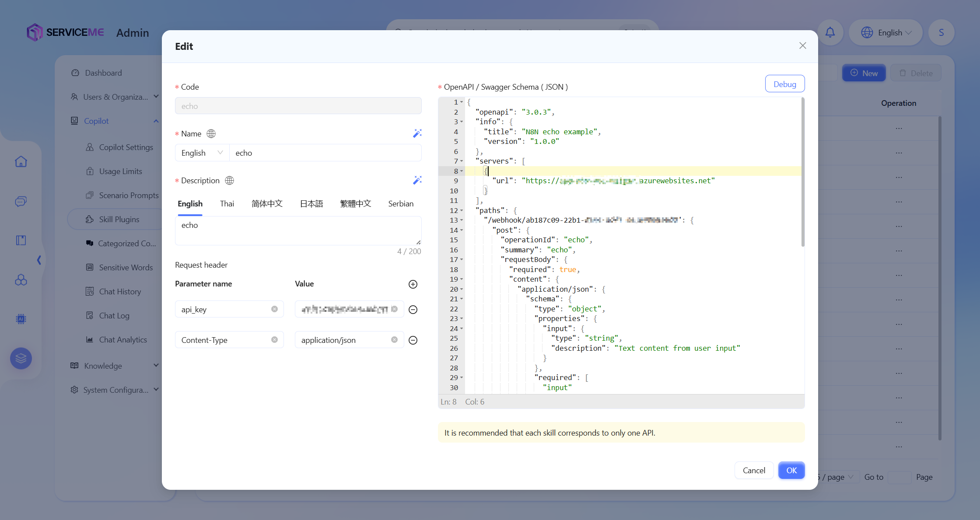Click the table vertical scrollbar behind the dialog

(940, 278)
